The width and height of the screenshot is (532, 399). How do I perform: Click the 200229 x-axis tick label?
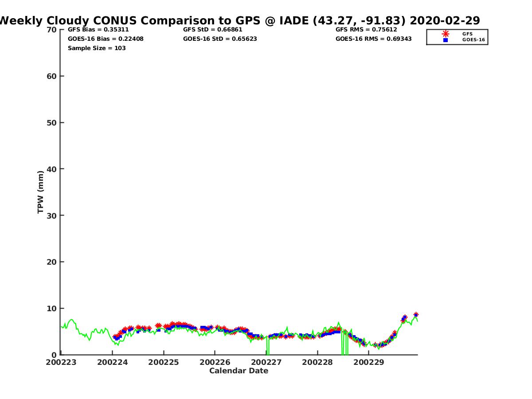(368, 362)
